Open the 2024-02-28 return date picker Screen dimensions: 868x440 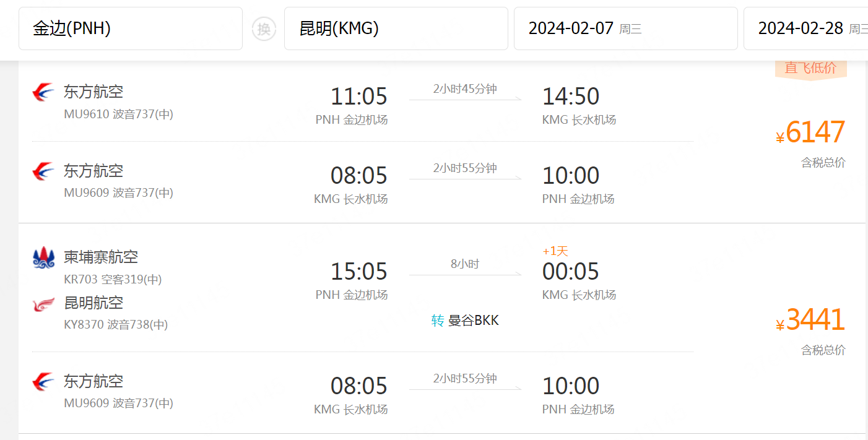[x=805, y=28]
